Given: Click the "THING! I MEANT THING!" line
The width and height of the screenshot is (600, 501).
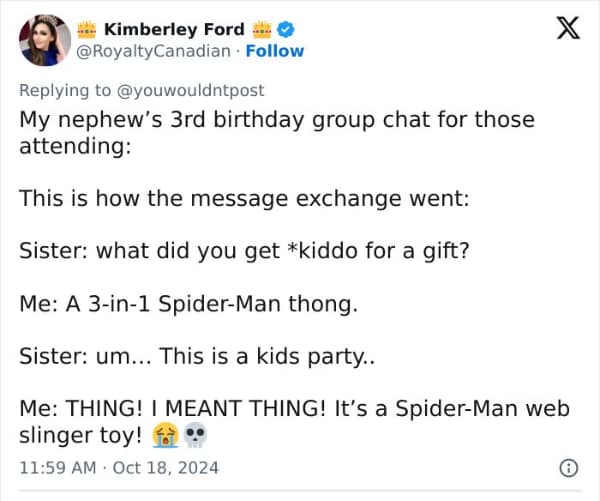Looking at the screenshot, I should point(294,408).
